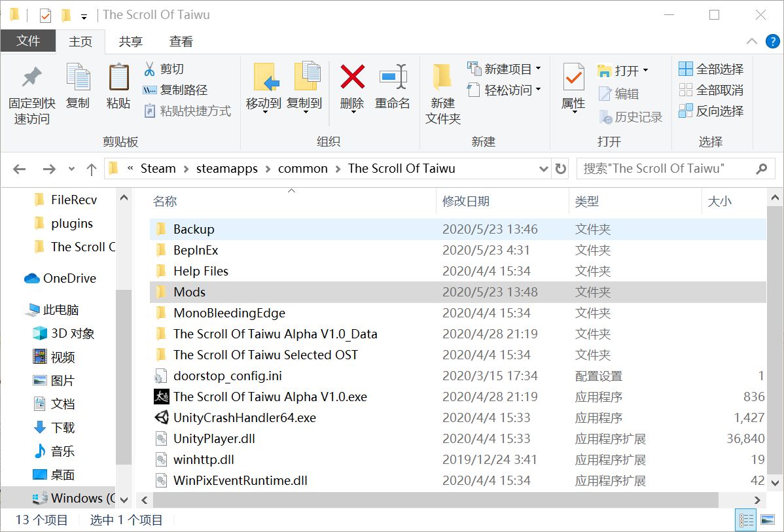Collapse the ribbon using the chevron
The width and height of the screenshot is (784, 532).
click(752, 41)
